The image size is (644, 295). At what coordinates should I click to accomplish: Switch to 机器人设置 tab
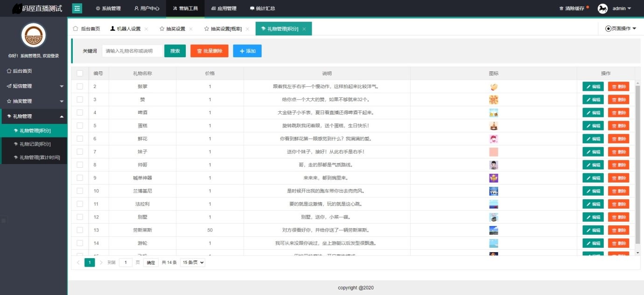point(125,29)
